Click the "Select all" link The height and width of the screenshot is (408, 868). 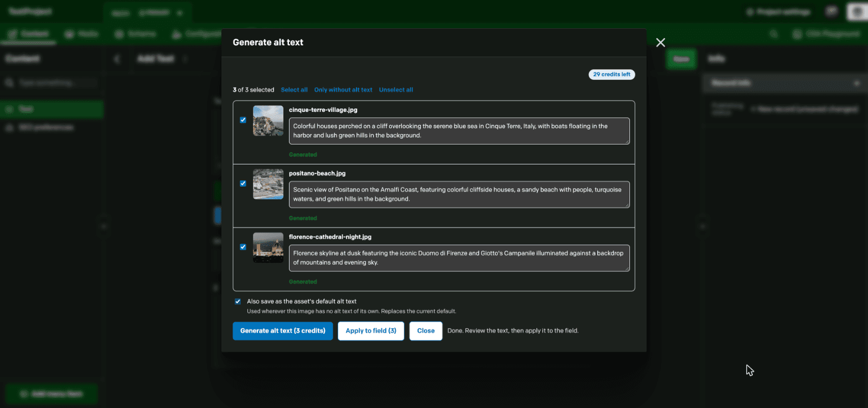[294, 90]
